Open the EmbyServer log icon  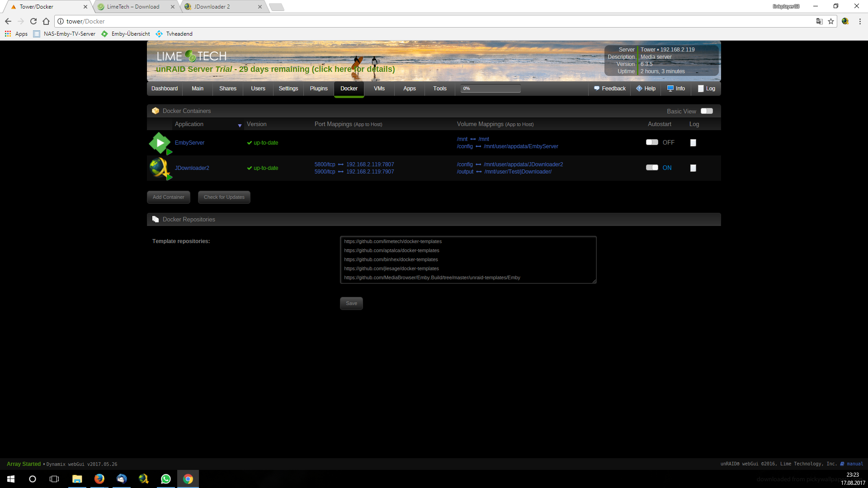click(693, 143)
